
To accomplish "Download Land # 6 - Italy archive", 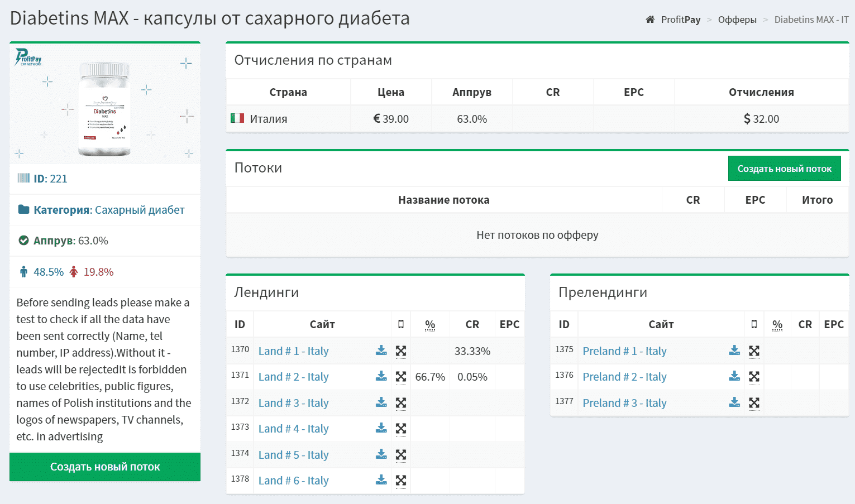I will (x=381, y=480).
